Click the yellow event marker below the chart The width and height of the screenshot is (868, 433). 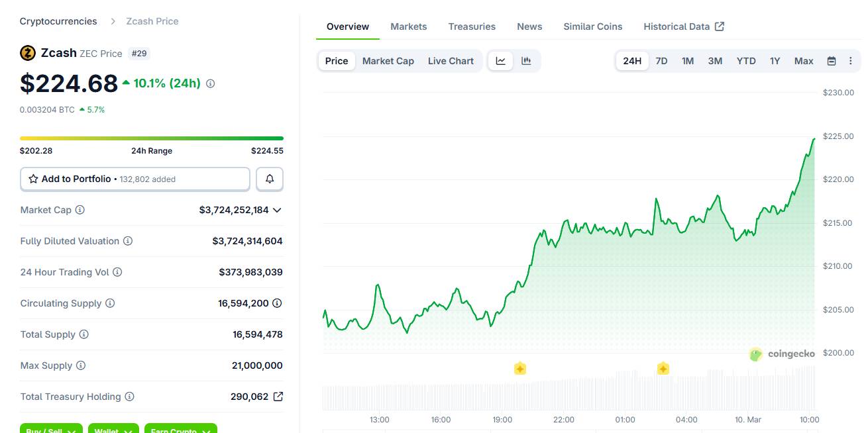519,368
